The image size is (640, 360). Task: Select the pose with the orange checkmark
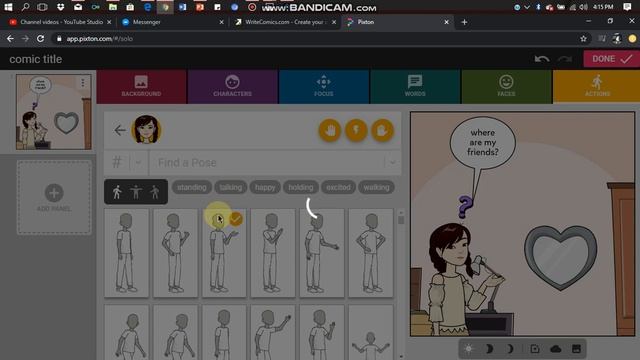[224, 253]
